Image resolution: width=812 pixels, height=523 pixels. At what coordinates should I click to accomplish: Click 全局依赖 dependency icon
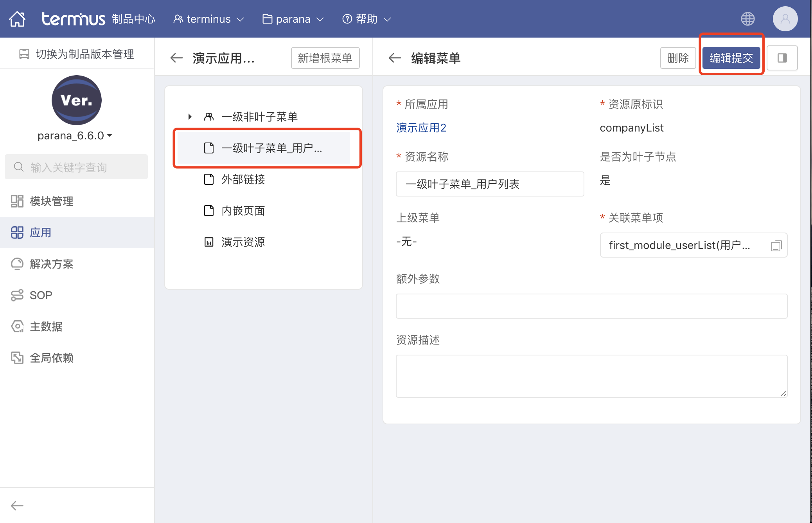[17, 358]
